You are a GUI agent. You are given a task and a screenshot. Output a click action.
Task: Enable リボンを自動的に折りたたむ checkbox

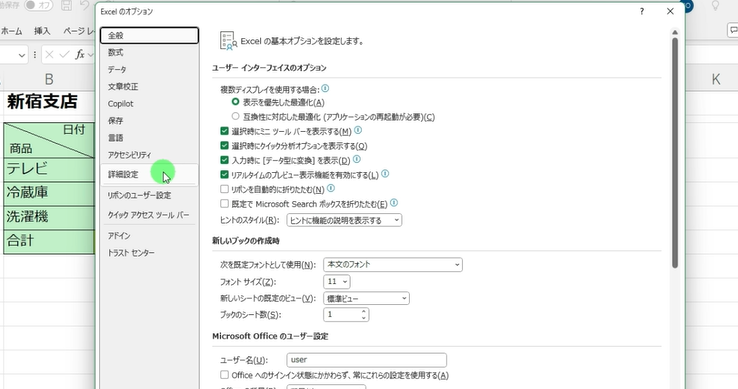click(x=225, y=189)
